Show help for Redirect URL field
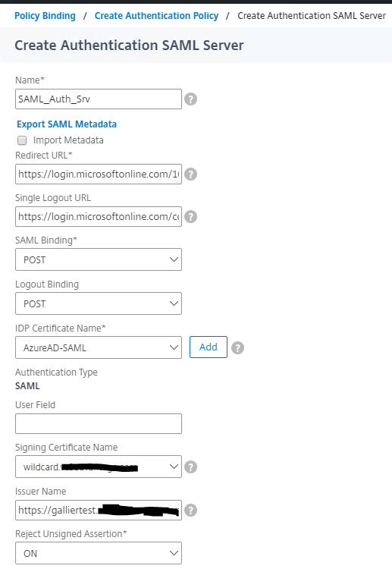392x572 pixels. tap(190, 174)
